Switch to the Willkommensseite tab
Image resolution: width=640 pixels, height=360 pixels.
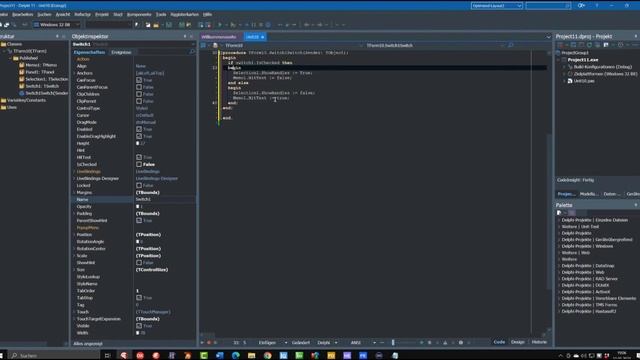pyautogui.click(x=219, y=37)
